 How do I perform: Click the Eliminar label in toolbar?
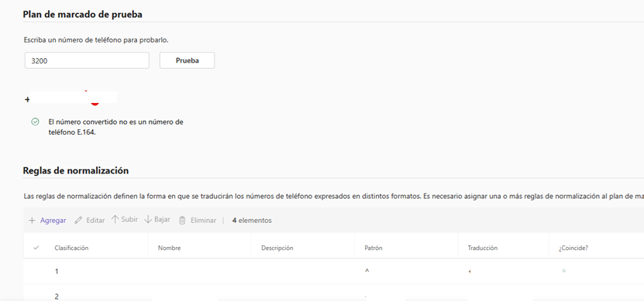coord(203,221)
